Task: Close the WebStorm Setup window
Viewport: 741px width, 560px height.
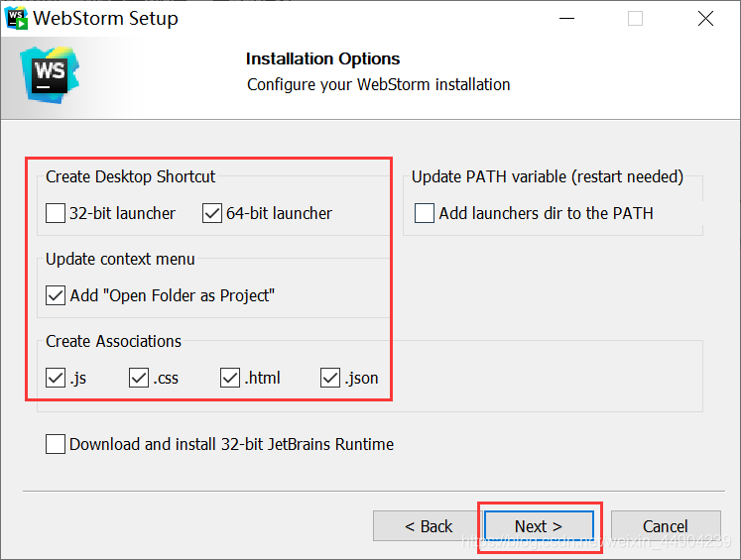Action: (705, 19)
